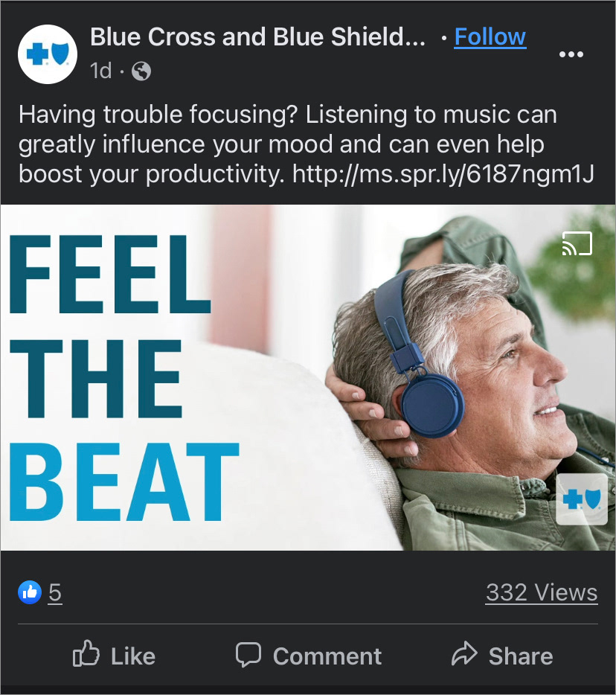Open the 1d post timestamp
Screen dimensions: 616x695
[x=100, y=71]
